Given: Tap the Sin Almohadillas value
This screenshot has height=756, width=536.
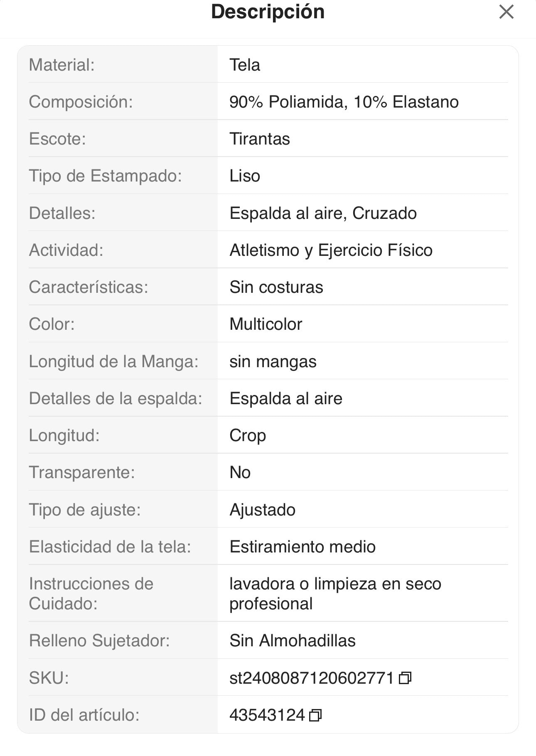Looking at the screenshot, I should coord(292,641).
